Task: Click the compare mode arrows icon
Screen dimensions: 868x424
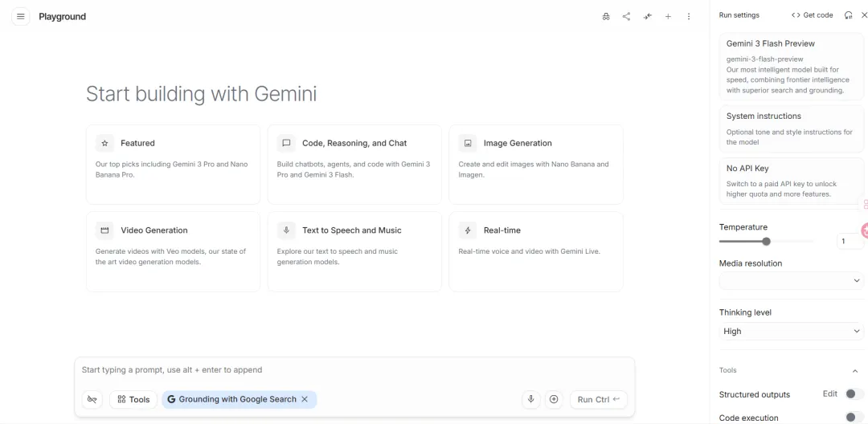Action: tap(647, 16)
